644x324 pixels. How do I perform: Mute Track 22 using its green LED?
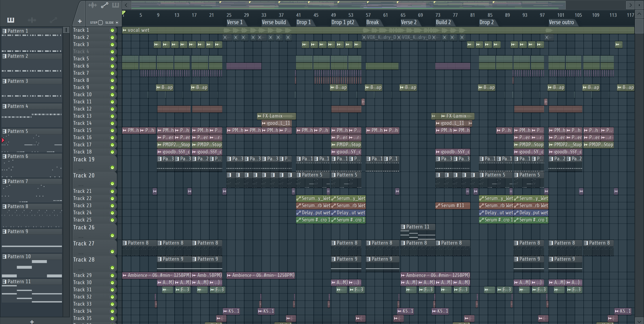pos(112,199)
